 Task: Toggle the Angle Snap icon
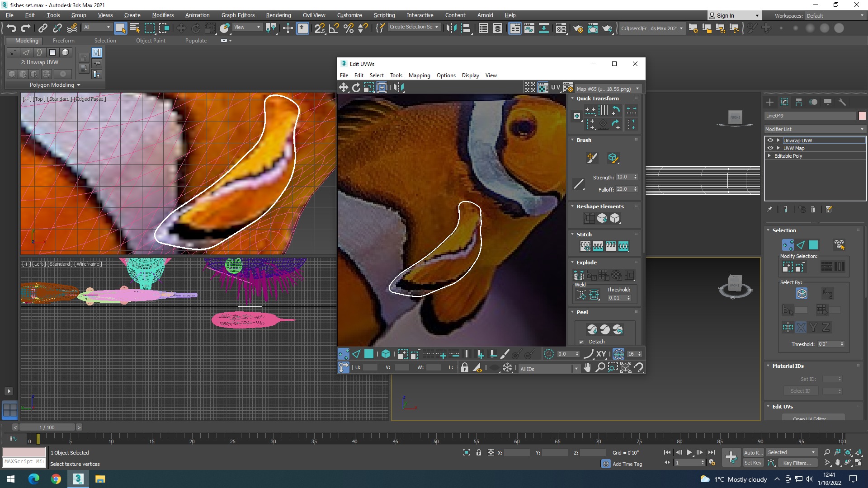334,28
